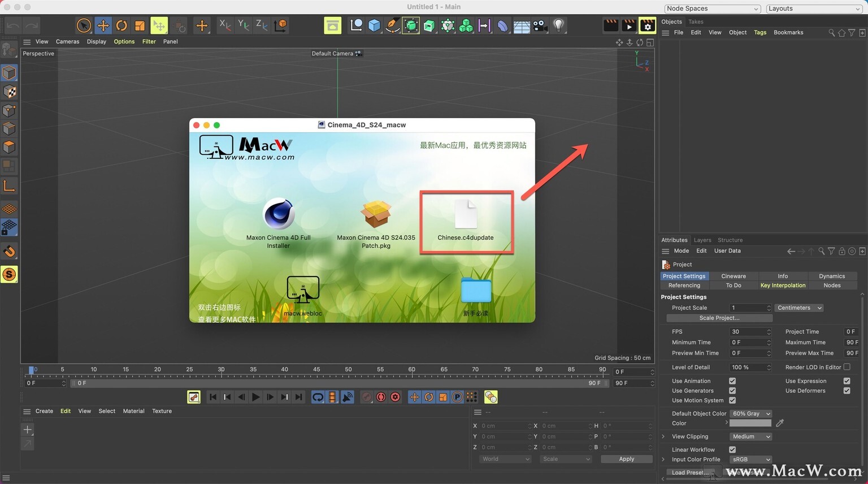
Task: Toggle Use Expression checkbox
Action: point(847,381)
